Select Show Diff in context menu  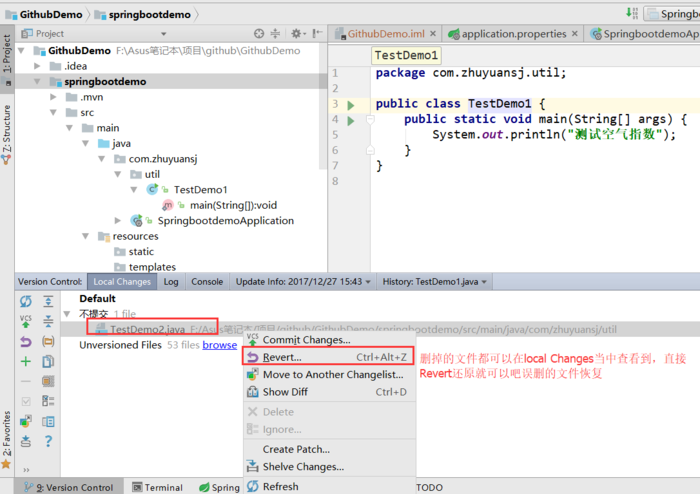329,392
